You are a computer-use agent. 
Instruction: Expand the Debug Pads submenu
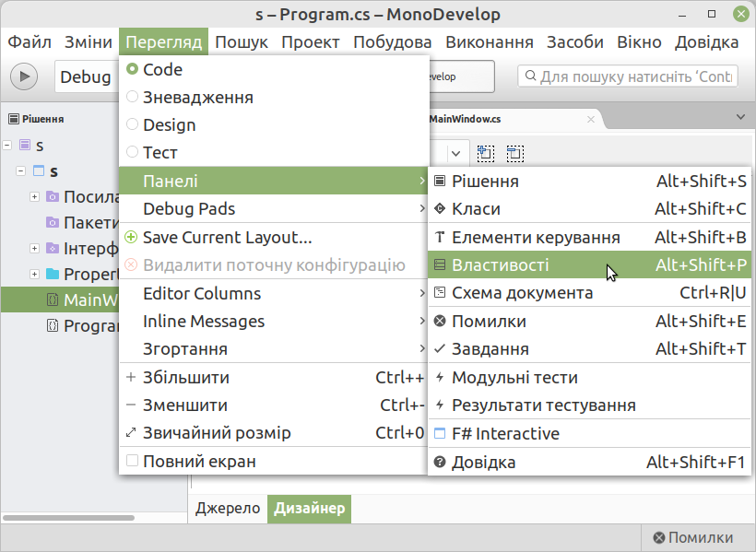coord(274,209)
